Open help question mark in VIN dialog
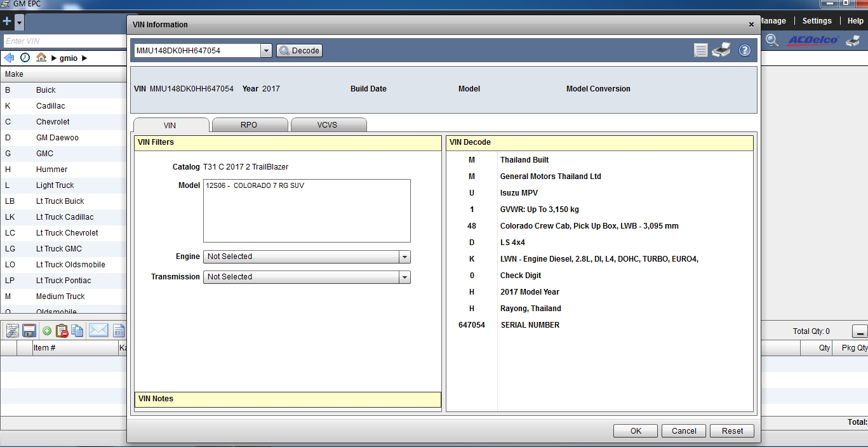This screenshot has width=868, height=447. coord(745,51)
